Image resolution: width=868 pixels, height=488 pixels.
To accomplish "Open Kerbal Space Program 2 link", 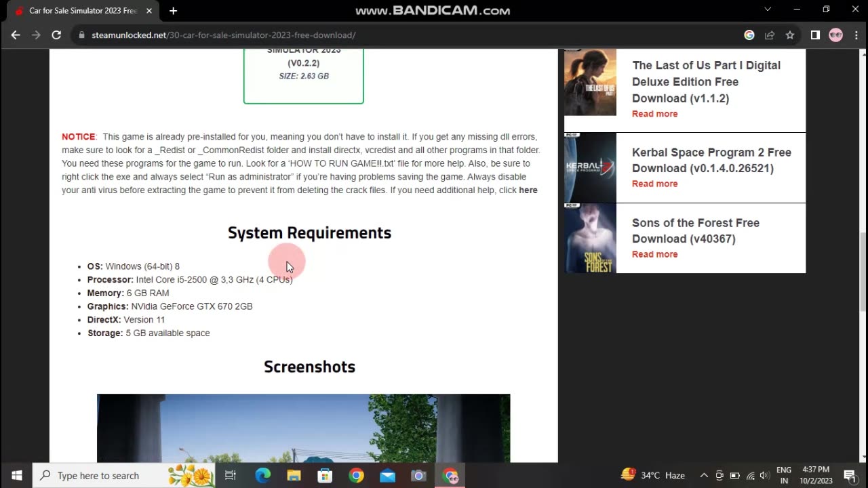I will coord(711,161).
